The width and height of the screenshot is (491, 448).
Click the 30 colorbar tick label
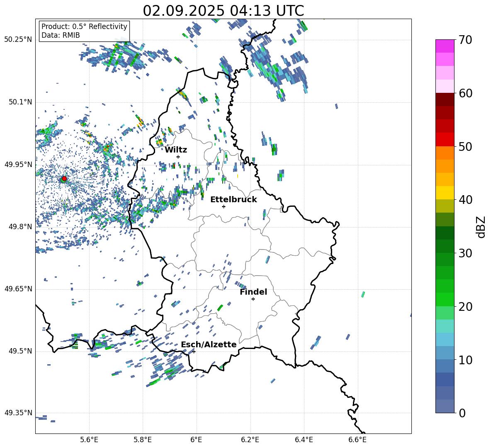coord(465,253)
